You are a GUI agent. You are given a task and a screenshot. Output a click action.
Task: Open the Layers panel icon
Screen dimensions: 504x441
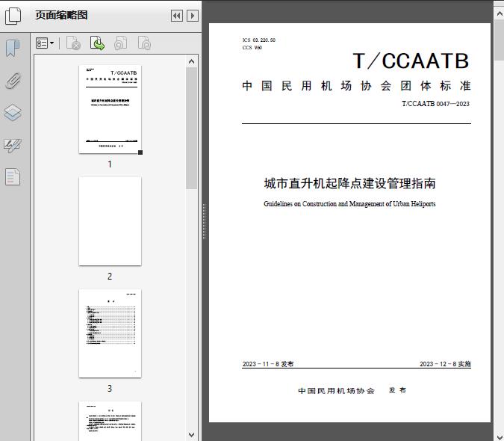pos(13,113)
